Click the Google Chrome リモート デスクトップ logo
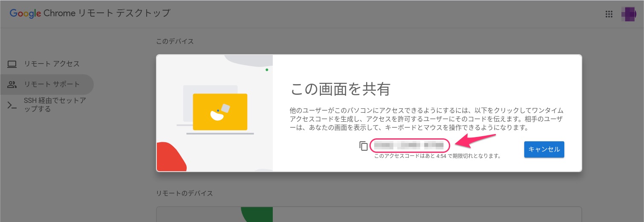The image size is (644, 222). [x=90, y=13]
